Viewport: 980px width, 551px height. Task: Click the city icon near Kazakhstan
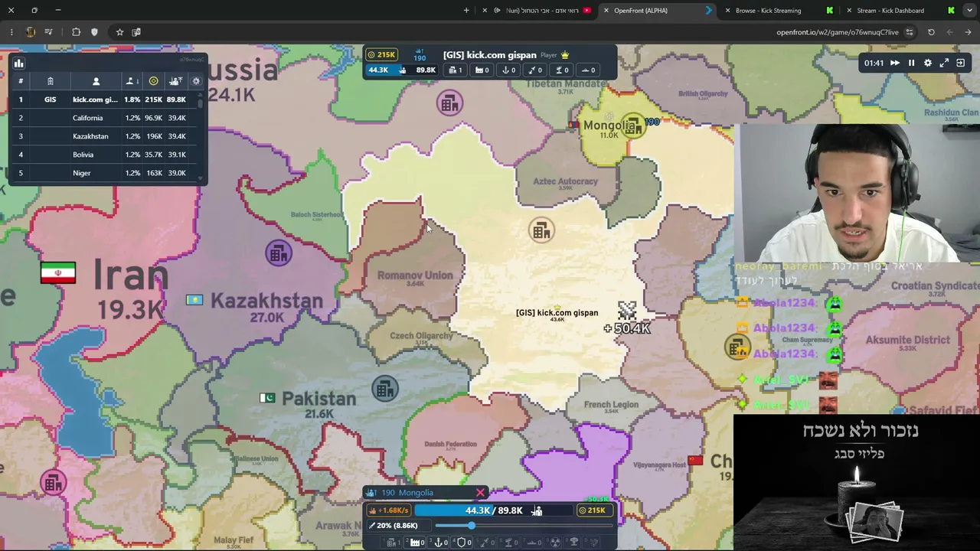tap(279, 253)
